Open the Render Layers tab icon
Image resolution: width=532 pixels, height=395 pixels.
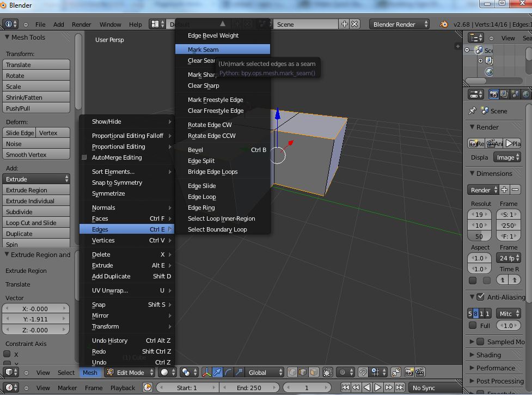coord(504,94)
